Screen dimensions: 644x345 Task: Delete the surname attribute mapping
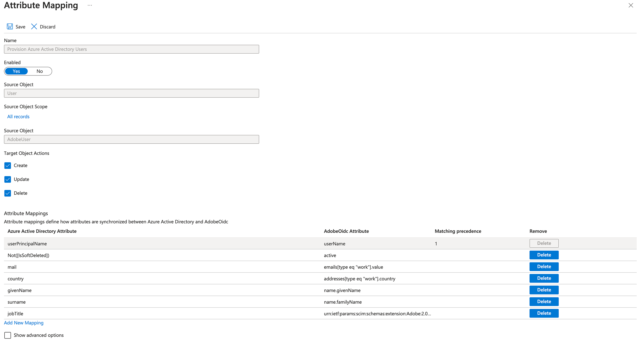pyautogui.click(x=544, y=302)
